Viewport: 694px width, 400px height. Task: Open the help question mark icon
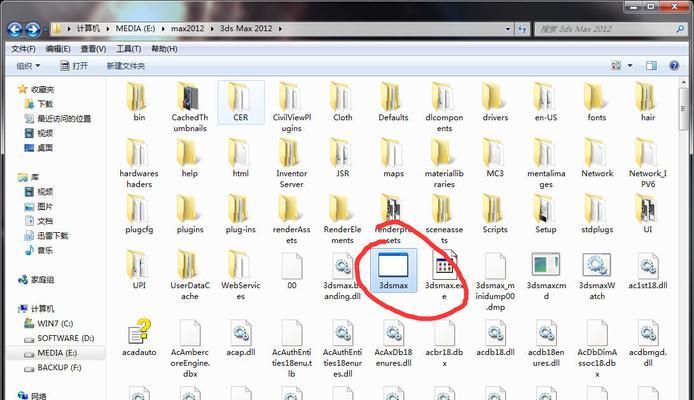coord(674,66)
